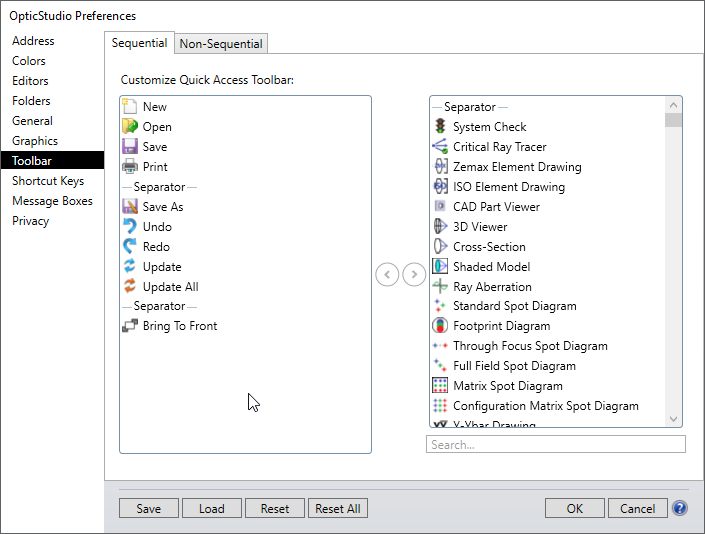705x534 pixels.
Task: Click the right arrow move button
Action: pos(414,275)
